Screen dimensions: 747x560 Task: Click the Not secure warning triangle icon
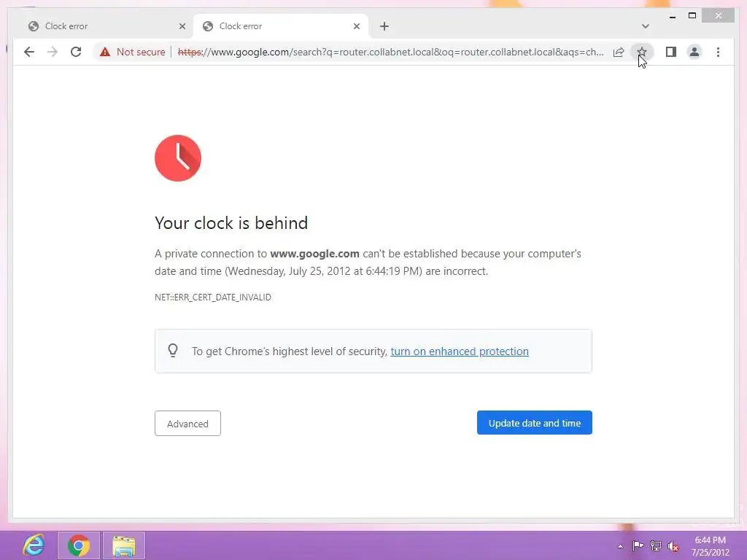pos(105,52)
